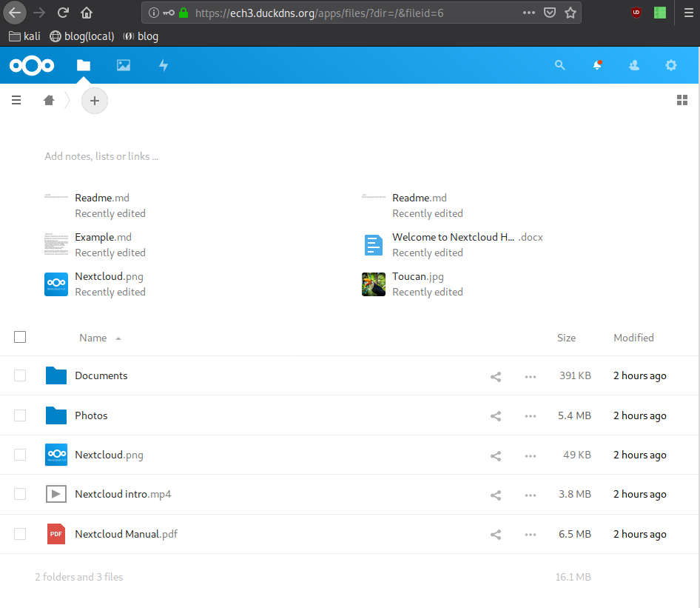700x608 pixels.
Task: Open actions menu for Nextcloud intro.mp4
Action: click(x=531, y=495)
